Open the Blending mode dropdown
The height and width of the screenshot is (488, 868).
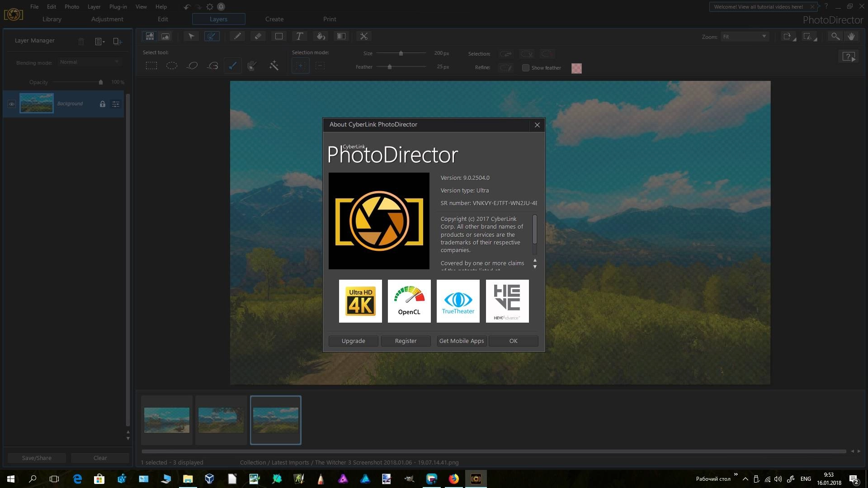coord(89,62)
